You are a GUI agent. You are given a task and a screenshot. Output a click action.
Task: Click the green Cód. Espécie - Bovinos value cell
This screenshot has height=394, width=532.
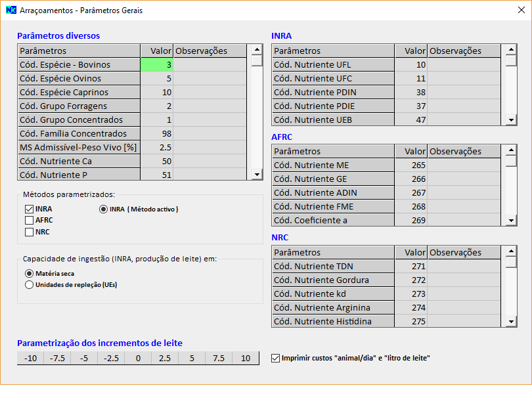pyautogui.click(x=157, y=64)
